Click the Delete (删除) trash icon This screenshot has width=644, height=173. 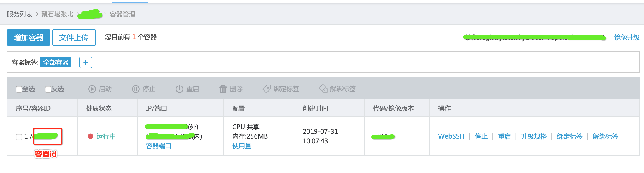coord(223,89)
